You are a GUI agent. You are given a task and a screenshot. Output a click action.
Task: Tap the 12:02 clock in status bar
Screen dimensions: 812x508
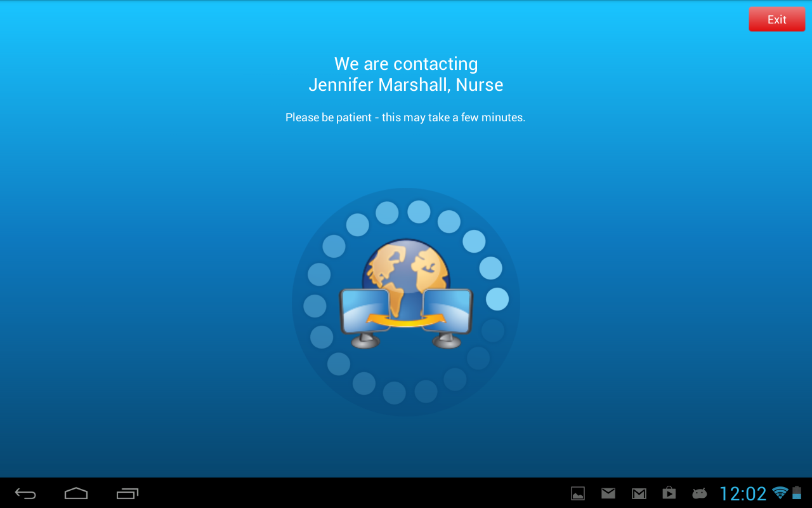(x=743, y=493)
